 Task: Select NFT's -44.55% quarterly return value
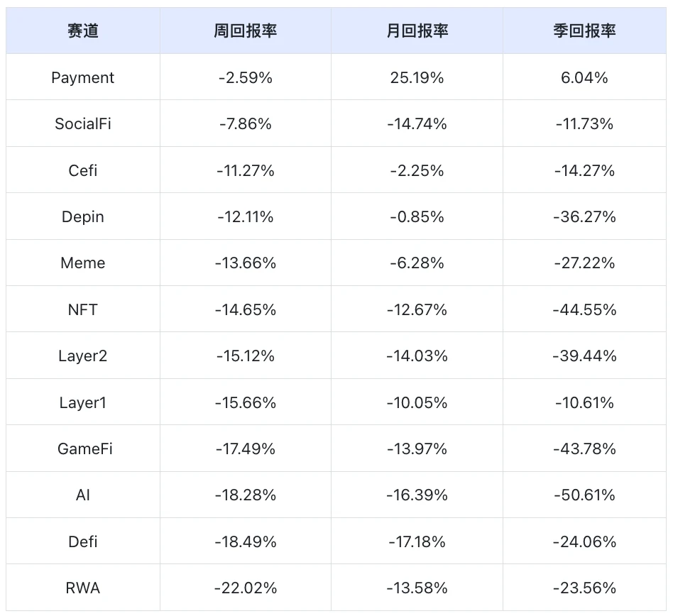pyautogui.click(x=584, y=309)
